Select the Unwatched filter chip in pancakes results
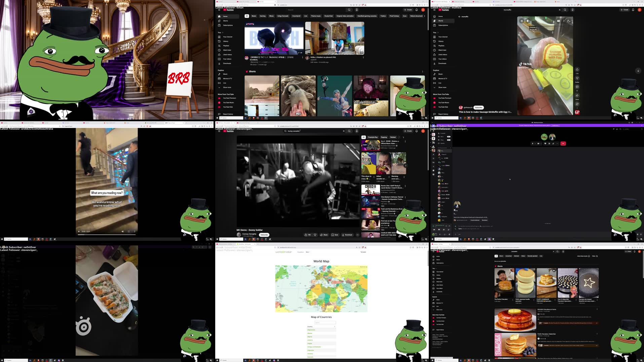The height and width of the screenshot is (362, 644). coord(508,256)
